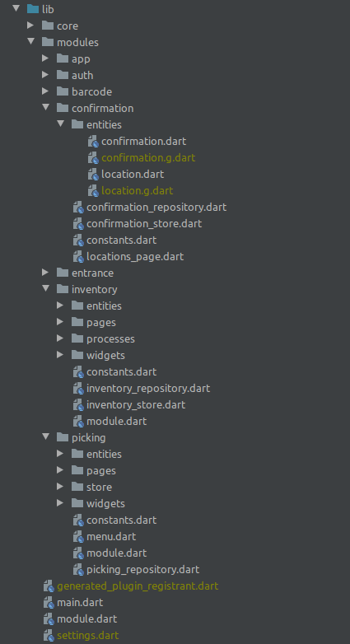Collapse the picking folder arrow
The width and height of the screenshot is (350, 644).
coord(45,436)
